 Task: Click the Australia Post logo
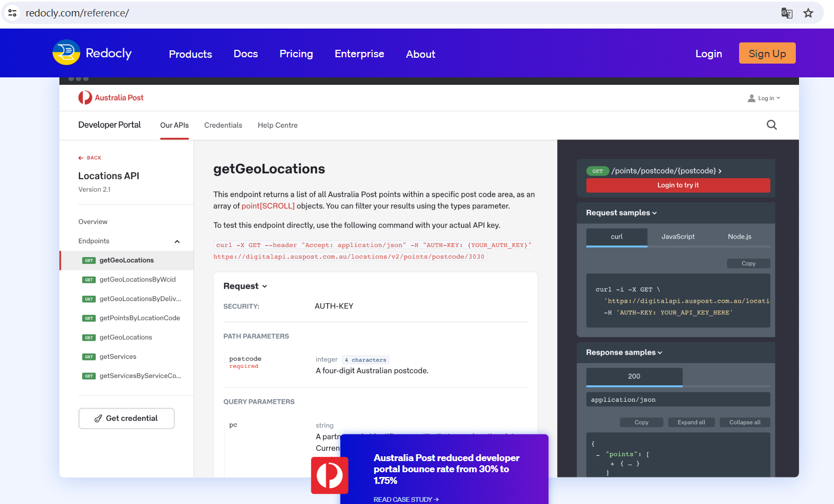point(111,98)
